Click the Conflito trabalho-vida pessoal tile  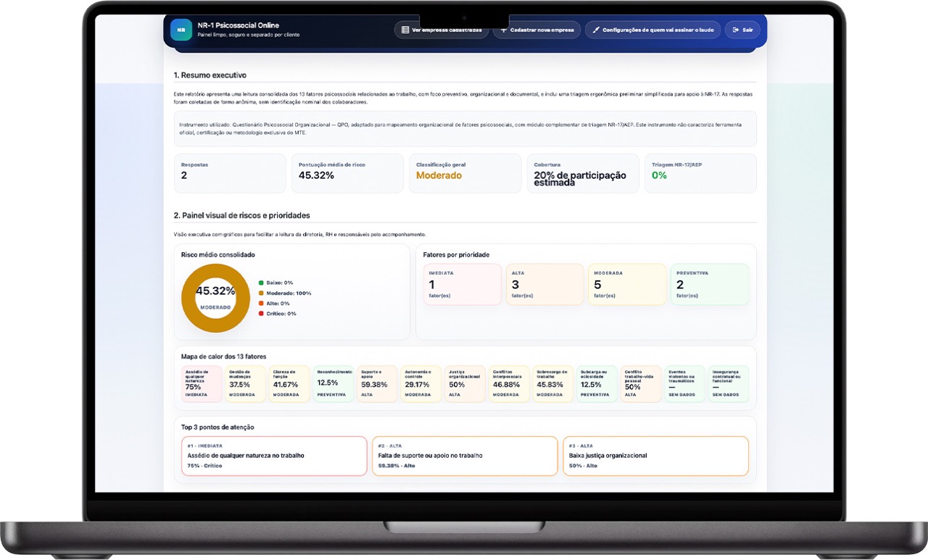pos(641,384)
